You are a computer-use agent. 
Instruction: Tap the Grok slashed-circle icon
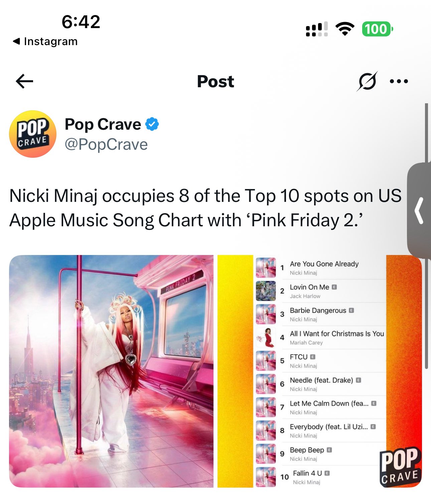click(367, 81)
